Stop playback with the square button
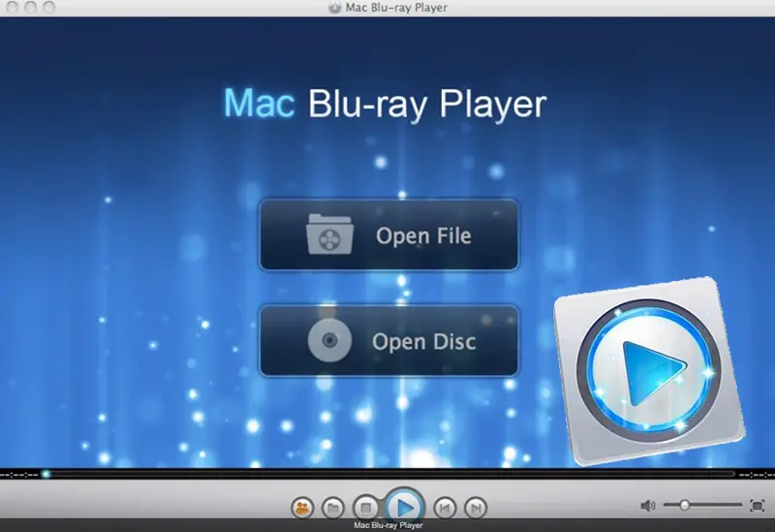The width and height of the screenshot is (775, 532). (x=366, y=508)
